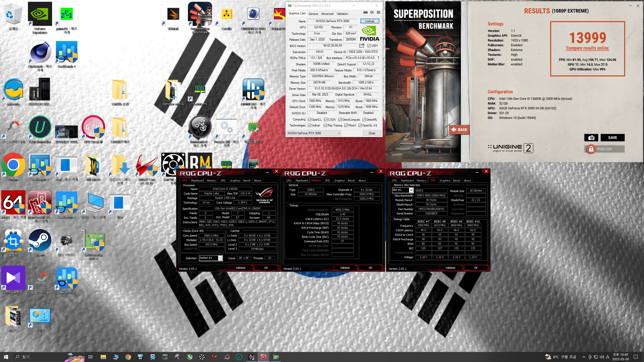
Task: Open GPU-Z hamburger menu icon
Action: (378, 13)
